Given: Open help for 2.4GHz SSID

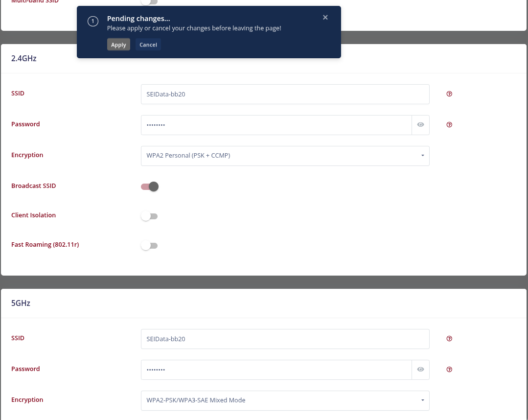Looking at the screenshot, I should pyautogui.click(x=449, y=94).
